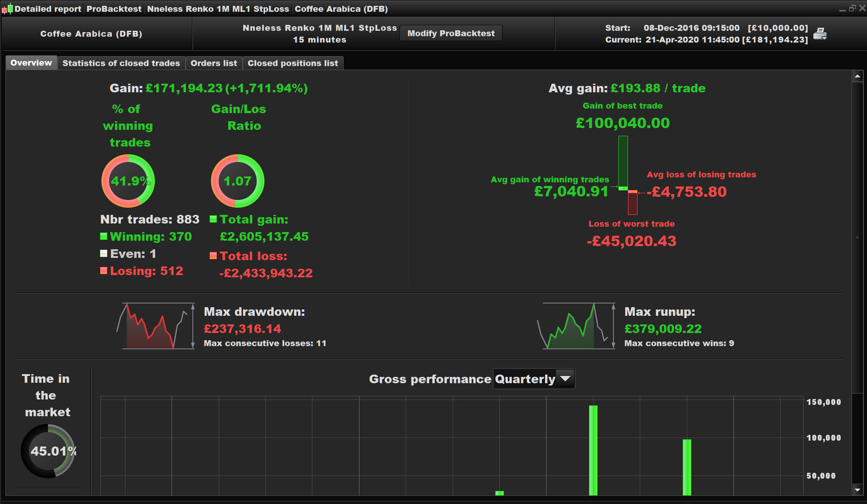Click the Gross performance heading

click(x=430, y=379)
